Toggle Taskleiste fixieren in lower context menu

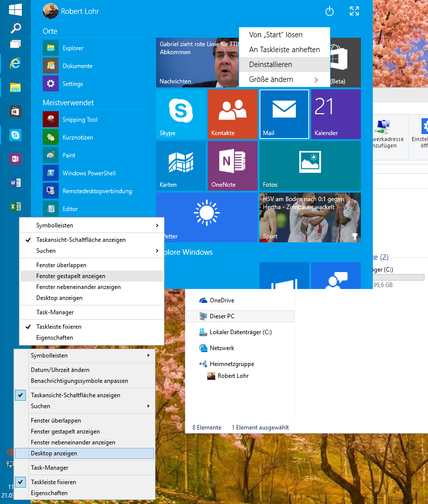pos(53,482)
